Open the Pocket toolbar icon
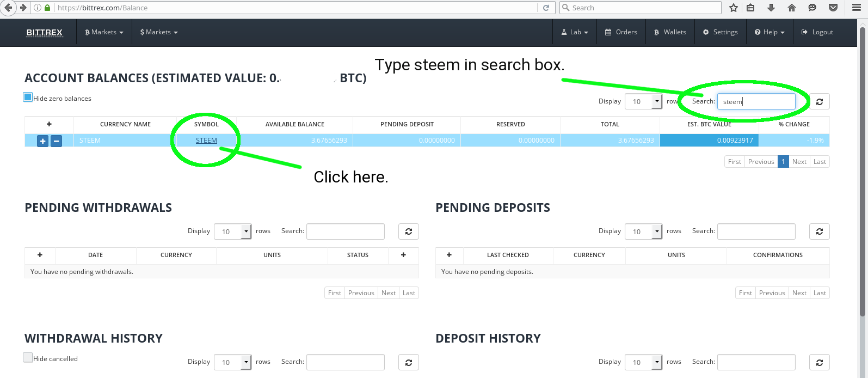Viewport: 868px width, 378px height. pos(833,8)
